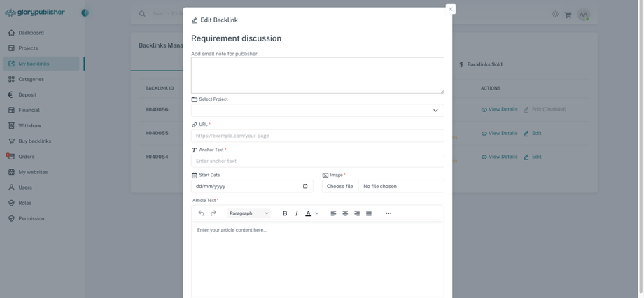Click the redo icon in the editor
Screen dimensions: 644x298
tap(213, 213)
